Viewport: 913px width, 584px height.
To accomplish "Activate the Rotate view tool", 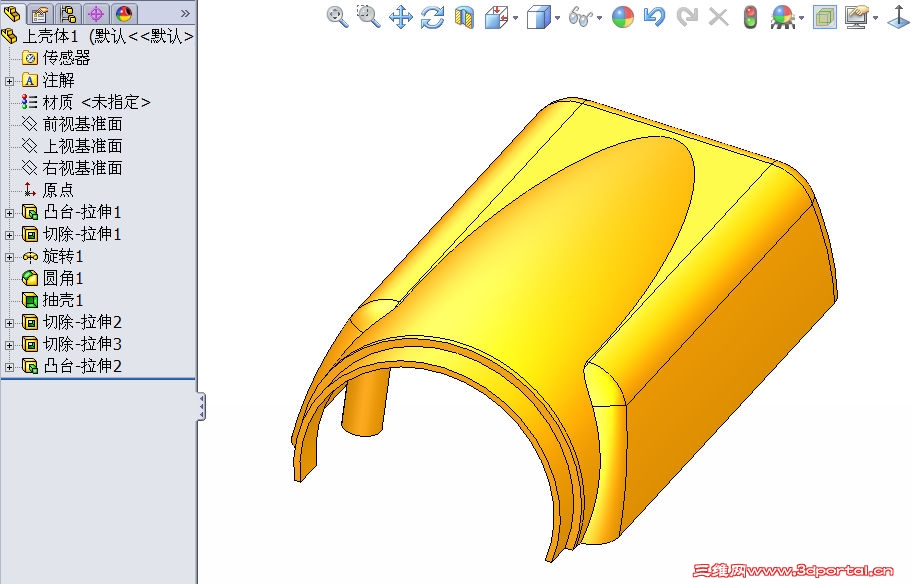I will 432,17.
